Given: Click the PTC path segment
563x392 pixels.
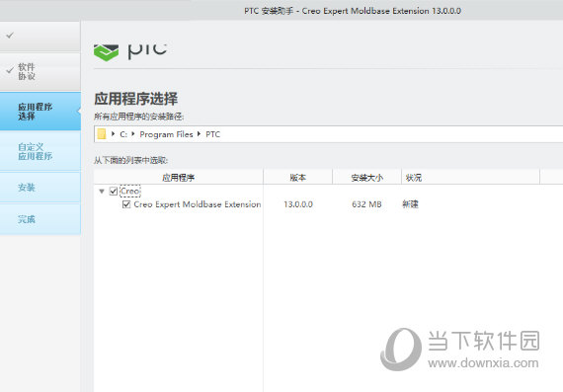Looking at the screenshot, I should click(213, 134).
